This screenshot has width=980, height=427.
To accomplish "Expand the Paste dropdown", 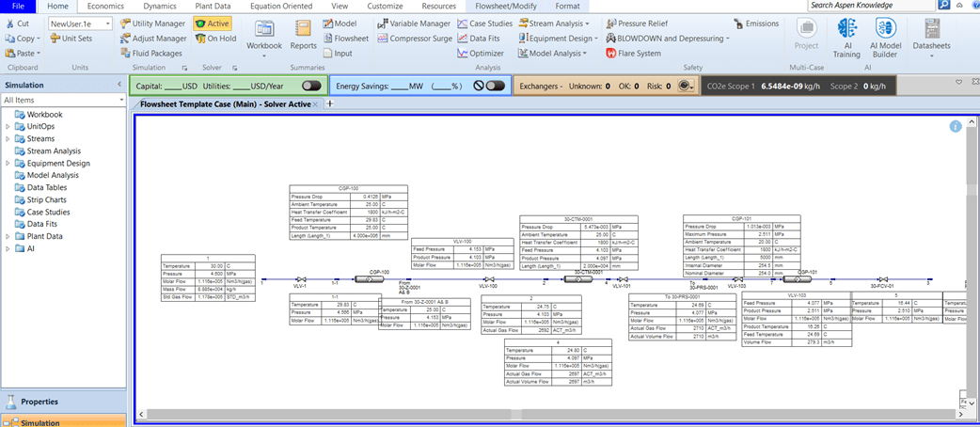I will point(39,54).
